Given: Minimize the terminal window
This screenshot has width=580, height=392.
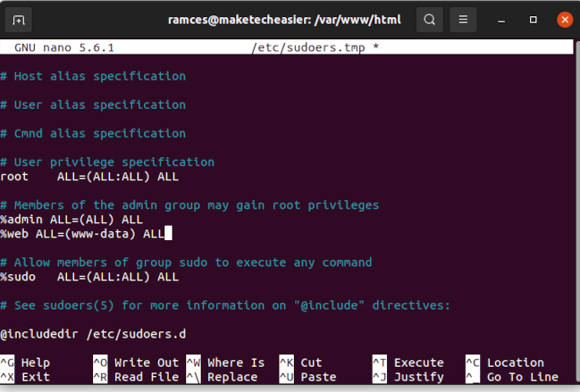Looking at the screenshot, I should pos(502,19).
